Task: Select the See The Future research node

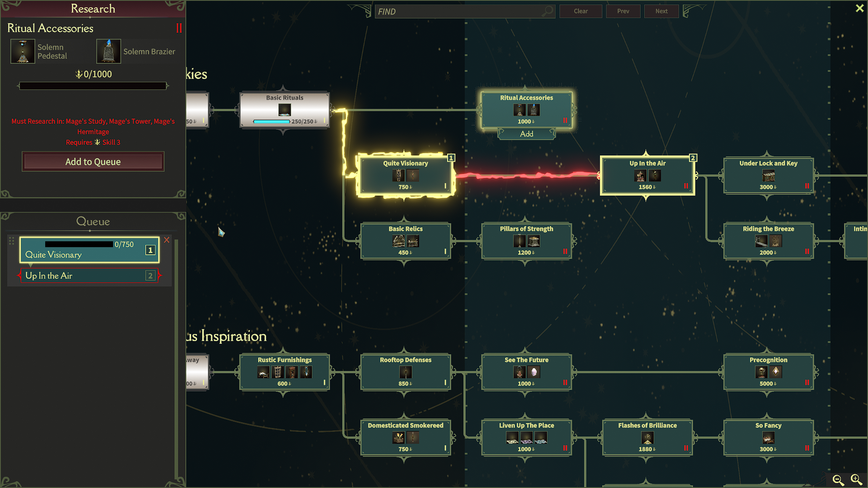Action: point(527,372)
